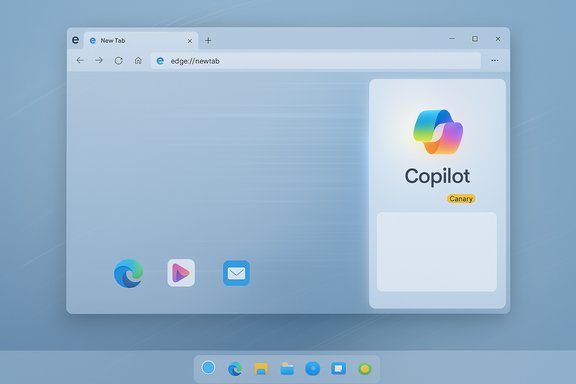This screenshot has height=384, width=576.
Task: Click the Copilot title text
Action: click(437, 176)
